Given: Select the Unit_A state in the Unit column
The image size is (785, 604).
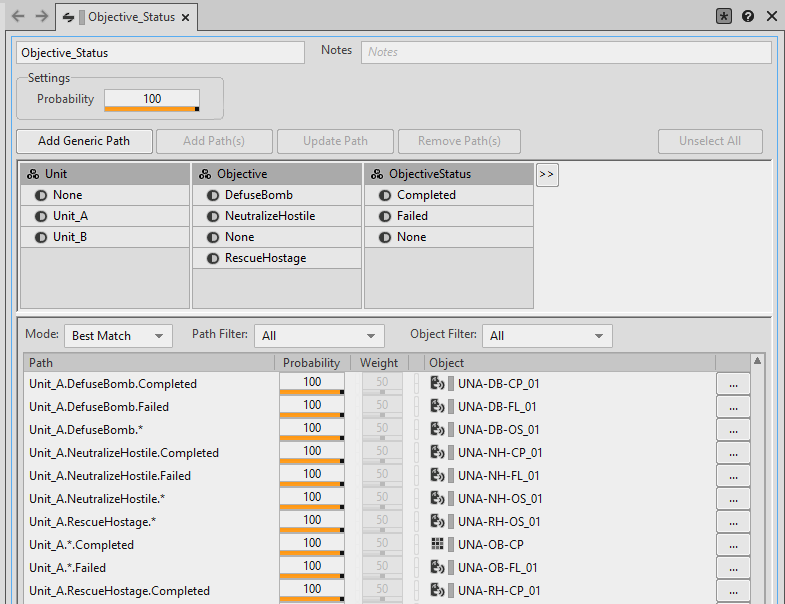Looking at the screenshot, I should [x=70, y=216].
